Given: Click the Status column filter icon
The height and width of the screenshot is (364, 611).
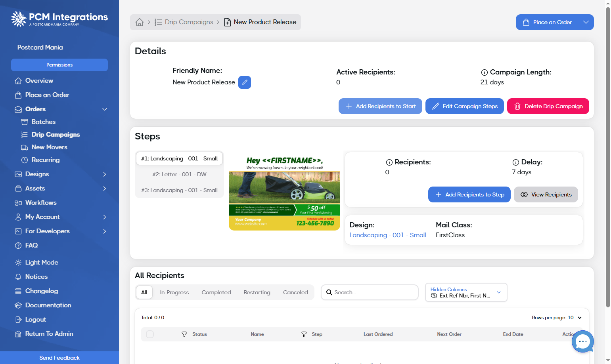Looking at the screenshot, I should pos(184,334).
